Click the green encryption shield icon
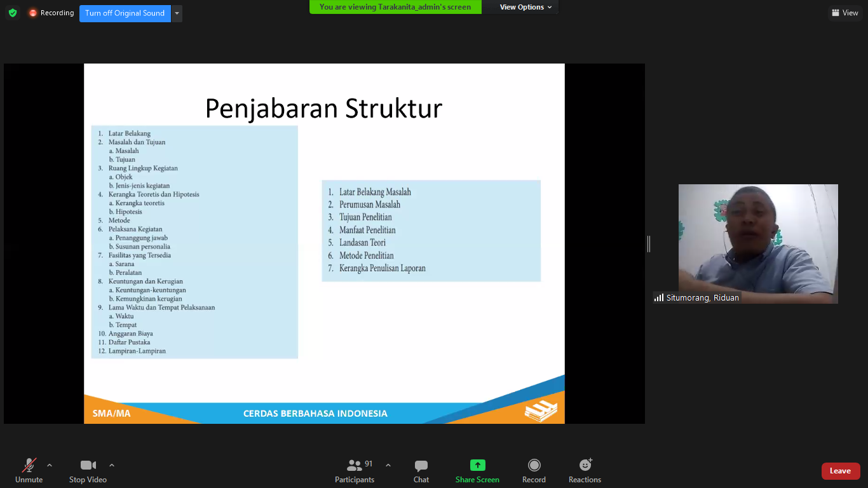 click(x=13, y=13)
